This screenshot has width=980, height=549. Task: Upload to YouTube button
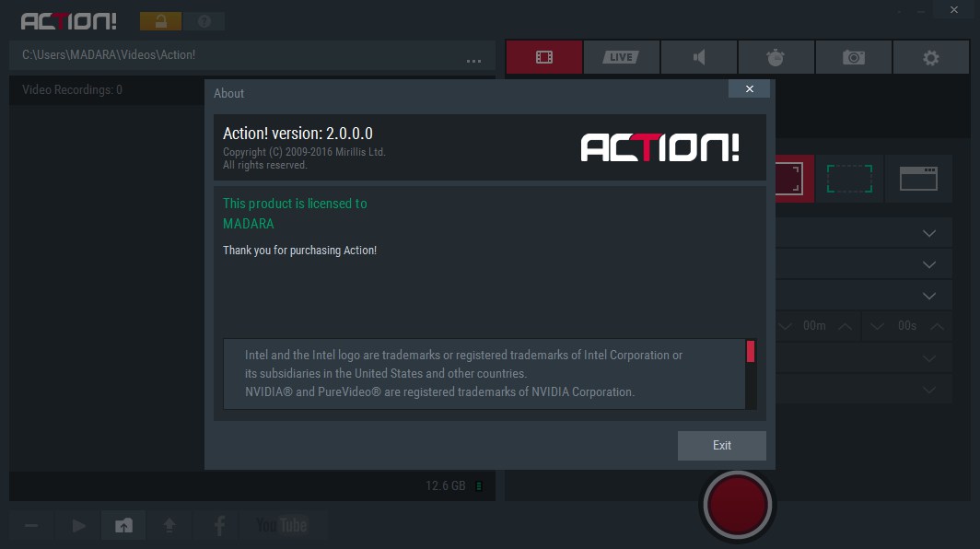(281, 525)
